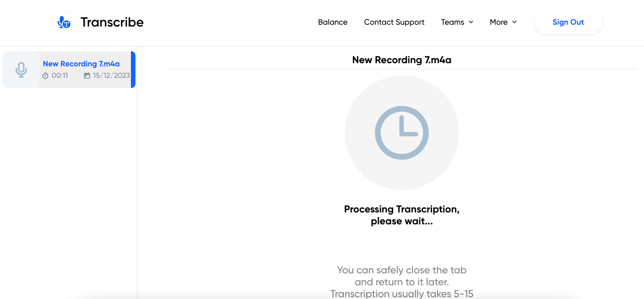Viewport: 644px width, 299px height.
Task: Expand the Teams dropdown chevron
Action: (471, 22)
